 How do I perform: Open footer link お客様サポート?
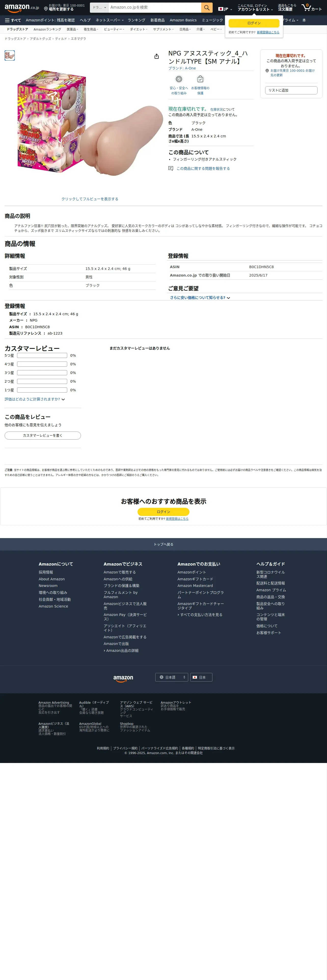[x=269, y=633]
